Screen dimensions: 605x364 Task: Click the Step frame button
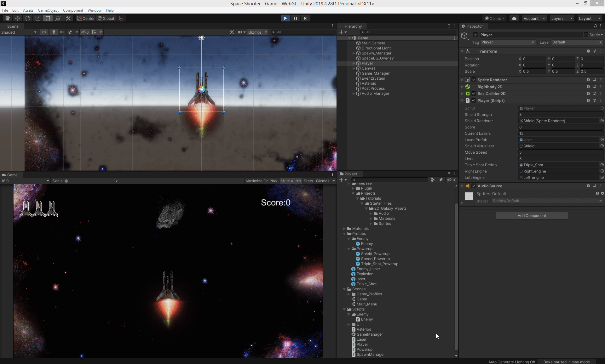point(305,18)
